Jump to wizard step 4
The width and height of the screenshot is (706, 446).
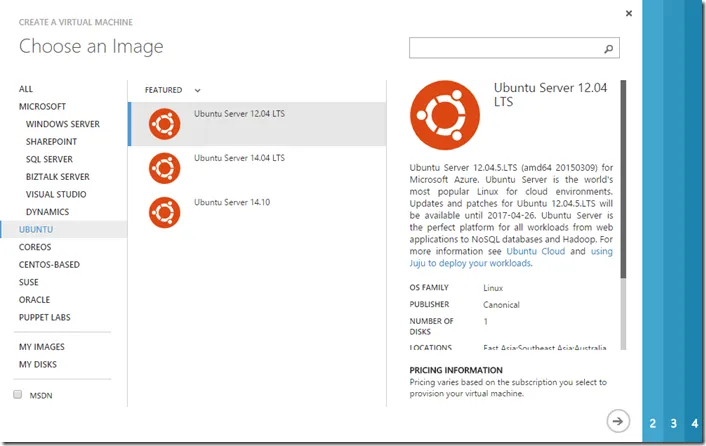point(694,424)
